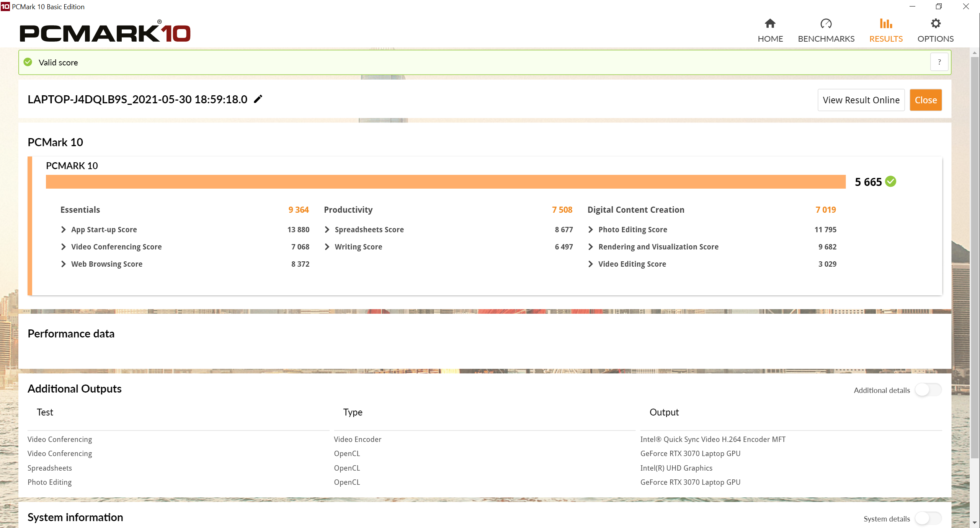
Task: Click the overall score 5 665
Action: (x=868, y=182)
